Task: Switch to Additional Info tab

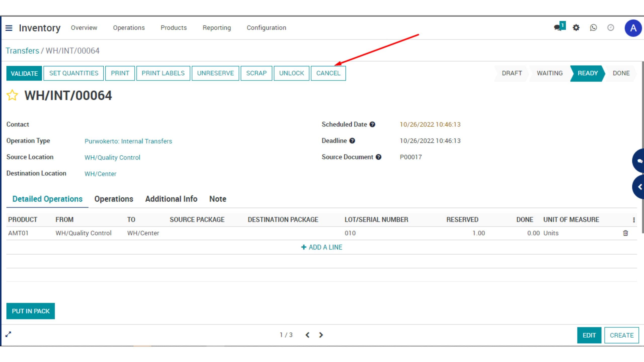Action: pyautogui.click(x=171, y=199)
